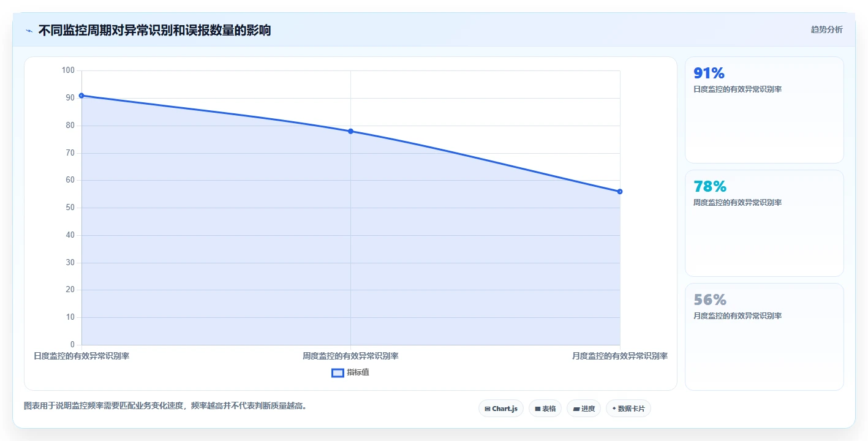Click the 表格 tag pill
This screenshot has height=441, width=868.
(x=545, y=409)
